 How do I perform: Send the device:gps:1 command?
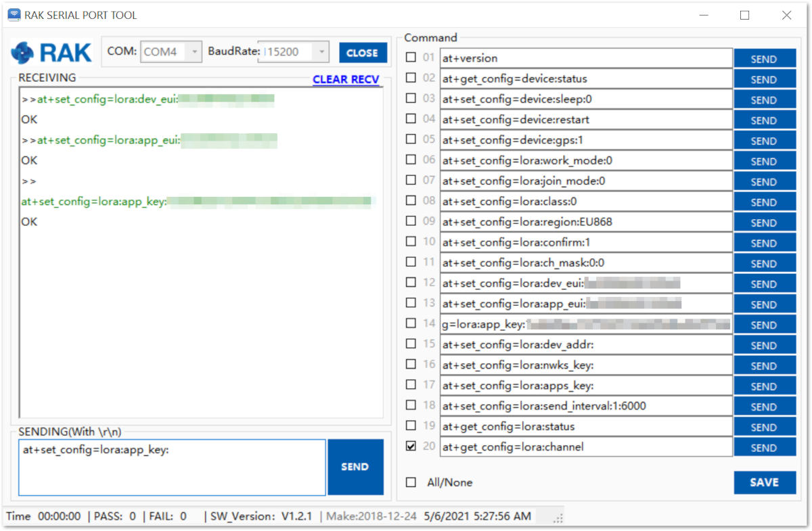tap(765, 141)
